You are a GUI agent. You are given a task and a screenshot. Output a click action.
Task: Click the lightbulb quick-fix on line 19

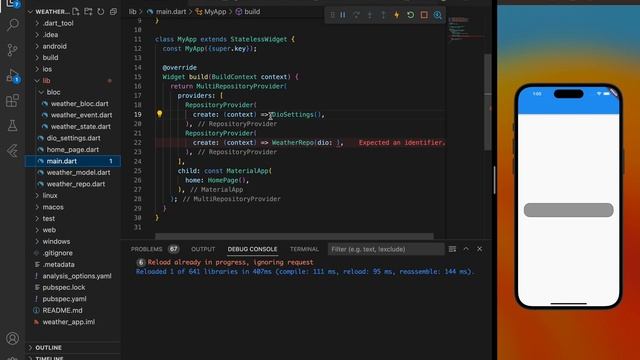click(x=160, y=114)
